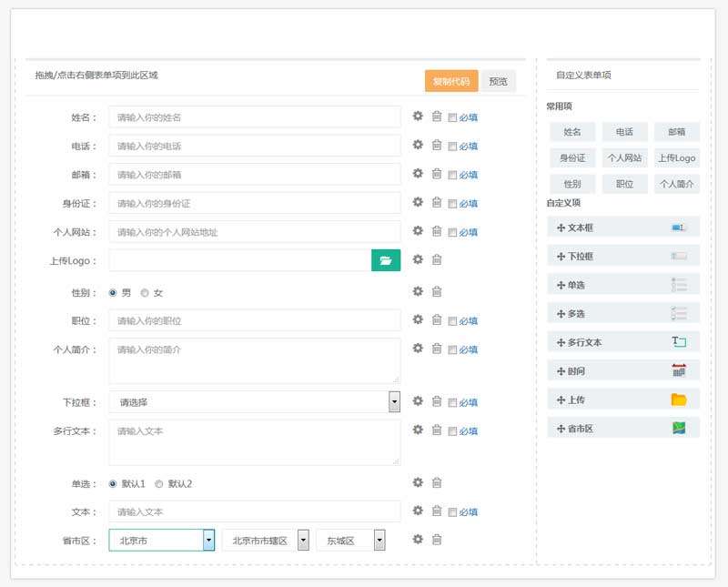The width and height of the screenshot is (728, 587).
Task: Click the yellow folder icon on 上传 item
Action: pyautogui.click(x=679, y=400)
